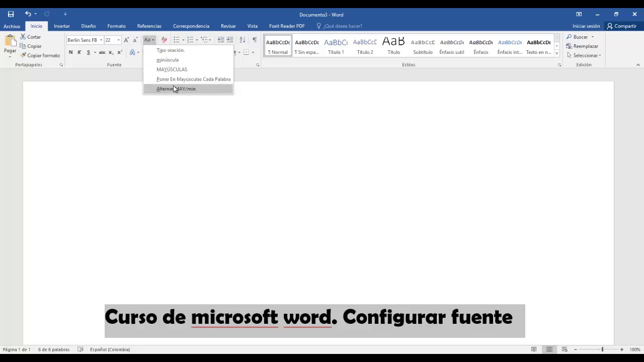
Task: Expand the styles gallery more arrow
Action: [556, 54]
